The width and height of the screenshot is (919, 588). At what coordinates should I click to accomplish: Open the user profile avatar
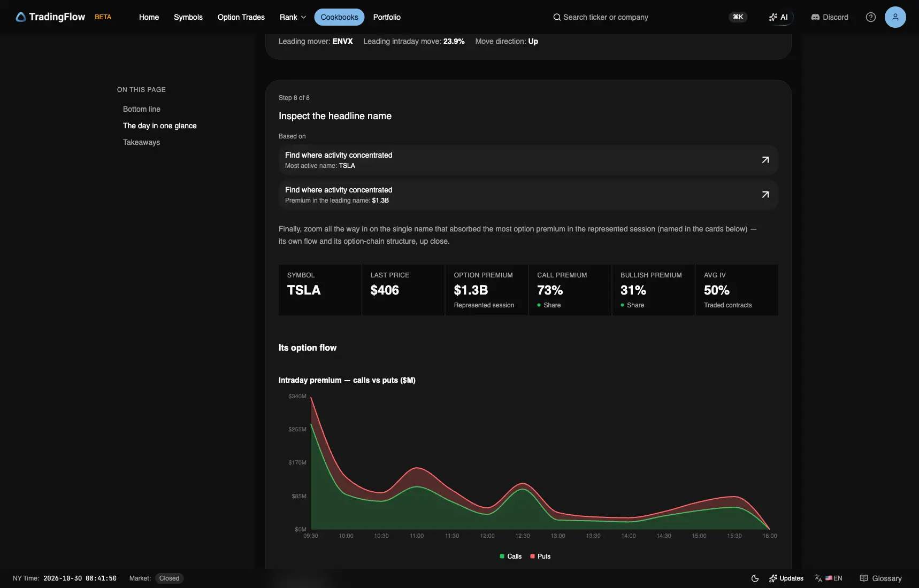coord(895,17)
